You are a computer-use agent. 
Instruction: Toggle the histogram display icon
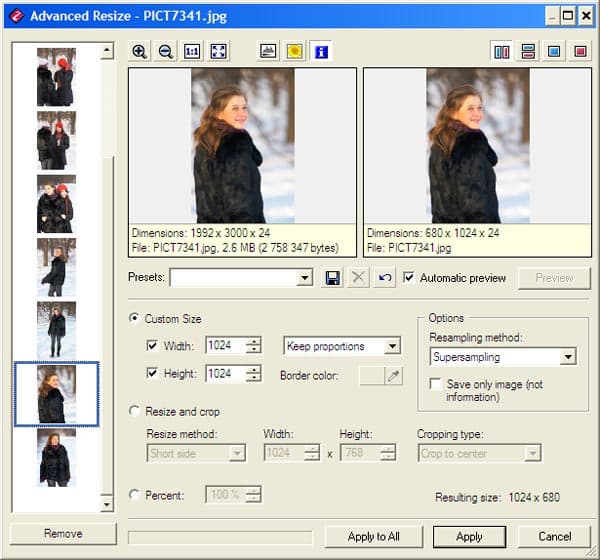[268, 51]
